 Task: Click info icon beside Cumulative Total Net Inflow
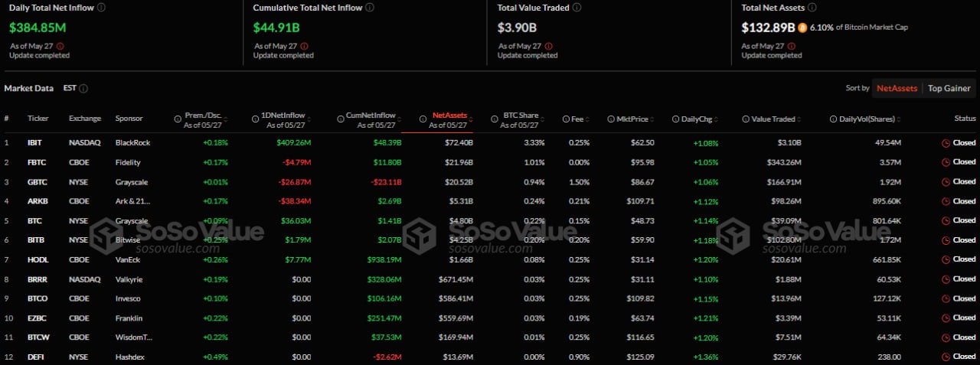370,7
